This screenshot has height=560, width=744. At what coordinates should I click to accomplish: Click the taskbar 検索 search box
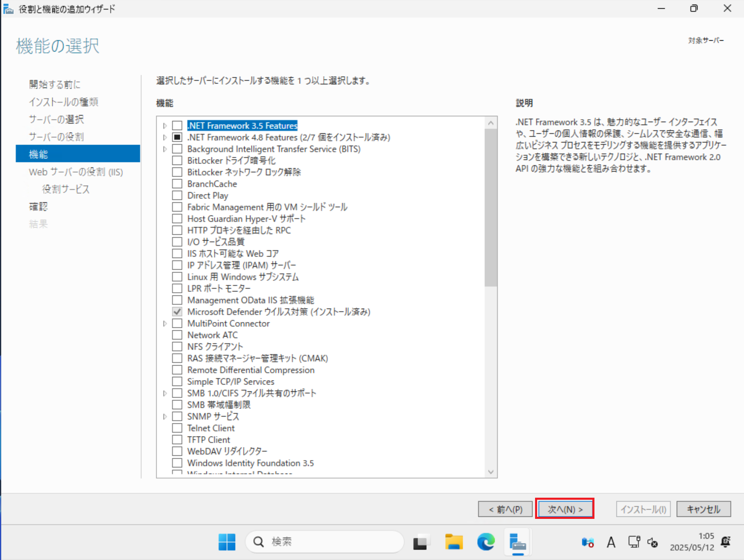click(x=324, y=542)
